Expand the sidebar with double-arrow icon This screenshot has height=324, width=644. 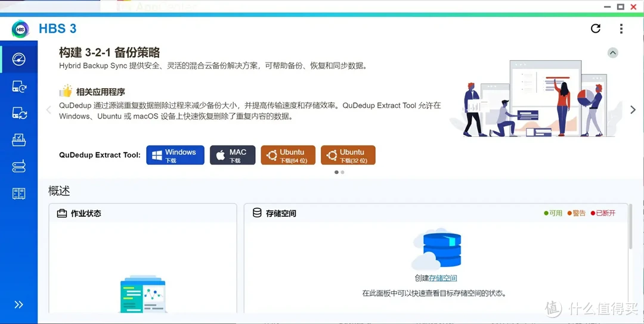click(18, 304)
